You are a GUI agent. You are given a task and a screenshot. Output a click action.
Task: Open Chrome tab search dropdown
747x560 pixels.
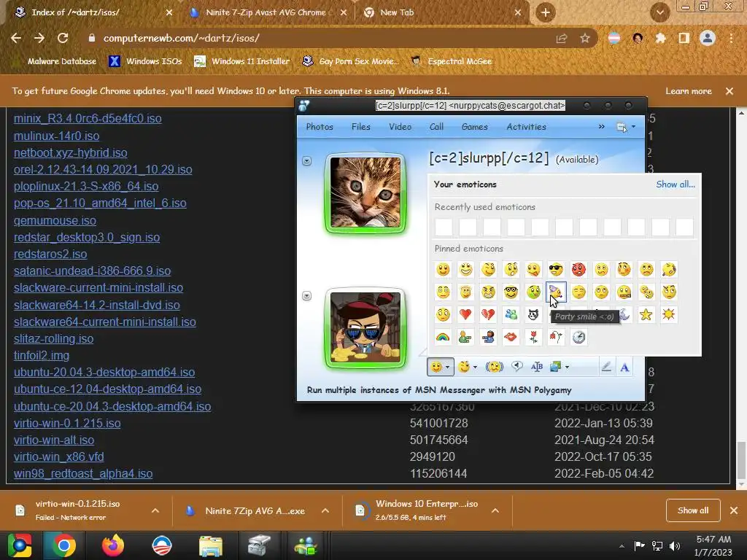coord(660,13)
